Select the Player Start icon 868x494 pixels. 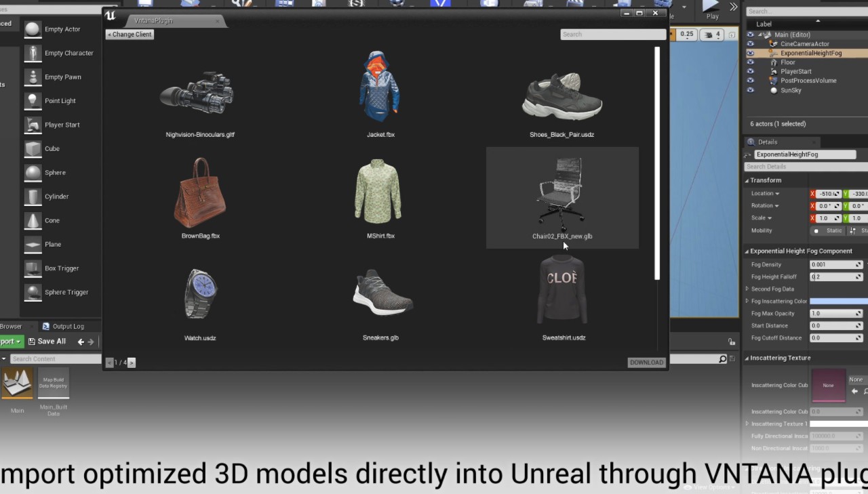point(33,125)
